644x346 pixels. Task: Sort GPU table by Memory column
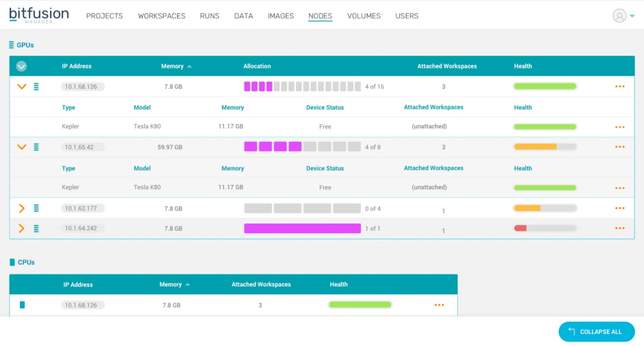[x=176, y=66]
